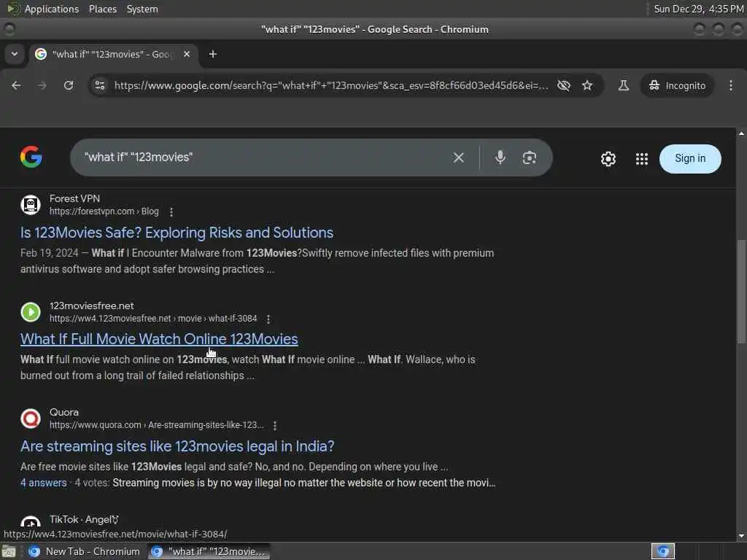Click the '123moviesfree.net' site name
This screenshot has width=747, height=560.
click(x=91, y=306)
